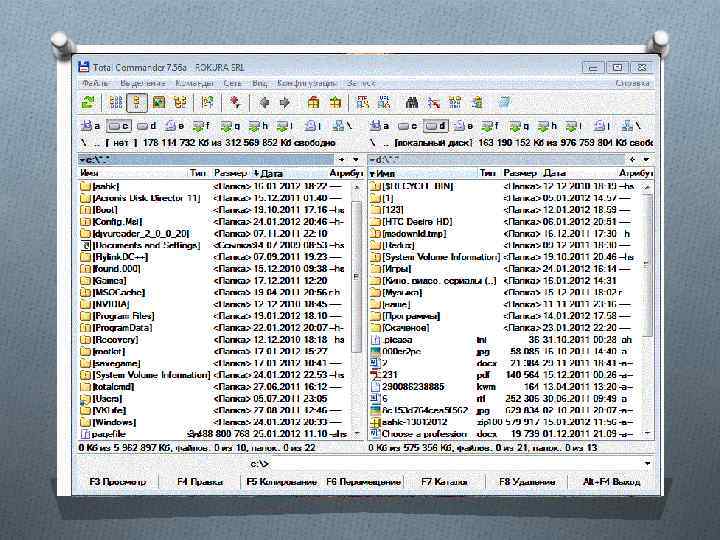Click the pack files archive icon

[x=313, y=102]
